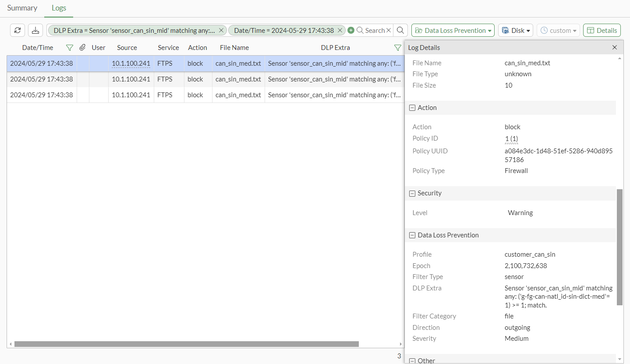Open the Data Loss Prevention log type dropdown
The height and width of the screenshot is (364, 630).
(x=453, y=30)
